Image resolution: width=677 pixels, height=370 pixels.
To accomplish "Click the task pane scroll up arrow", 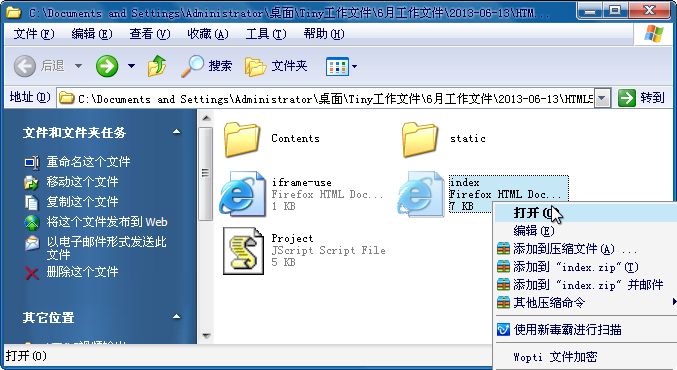I will (x=206, y=118).
